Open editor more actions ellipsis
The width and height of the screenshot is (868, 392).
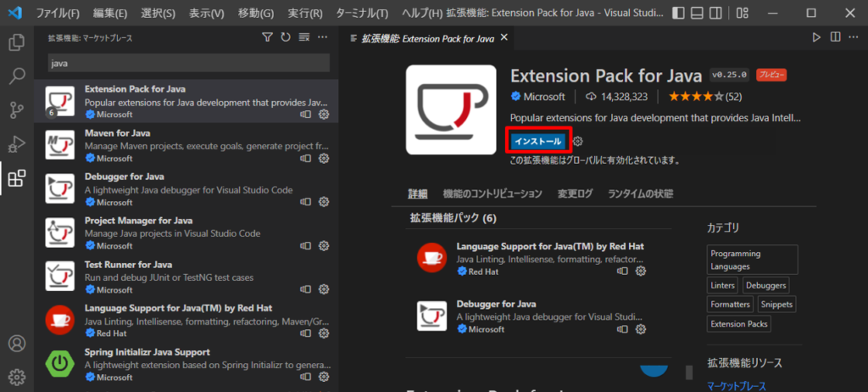click(854, 37)
